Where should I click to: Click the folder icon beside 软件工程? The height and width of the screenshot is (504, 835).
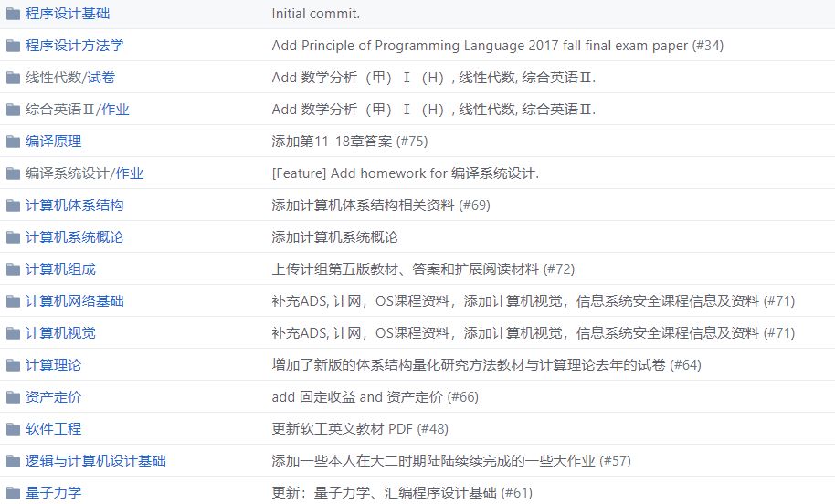pyautogui.click(x=13, y=429)
